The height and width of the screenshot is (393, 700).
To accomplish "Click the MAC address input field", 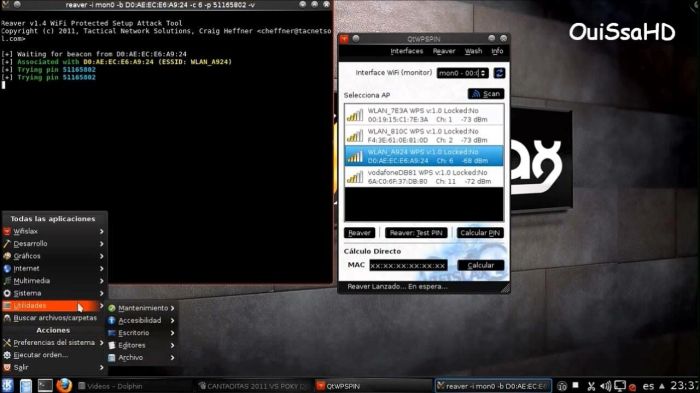I will pyautogui.click(x=408, y=265).
